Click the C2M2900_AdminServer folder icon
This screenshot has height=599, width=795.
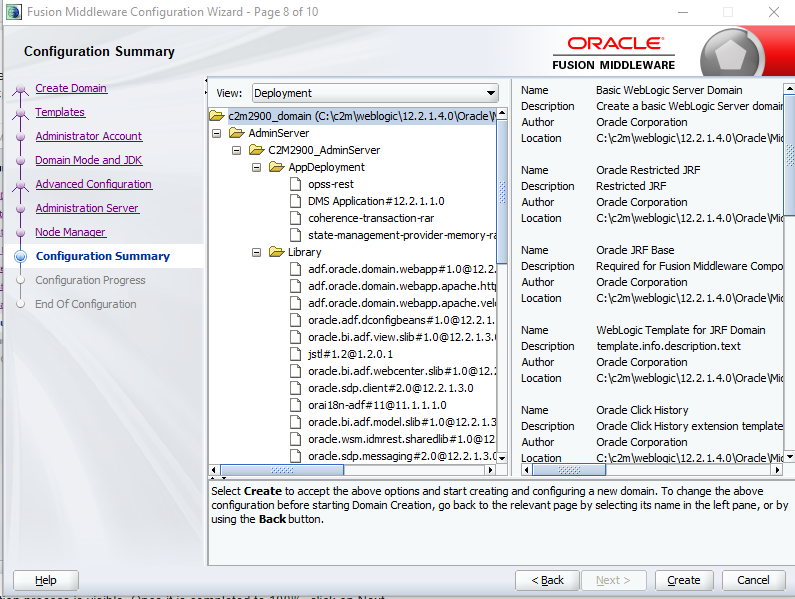click(257, 150)
